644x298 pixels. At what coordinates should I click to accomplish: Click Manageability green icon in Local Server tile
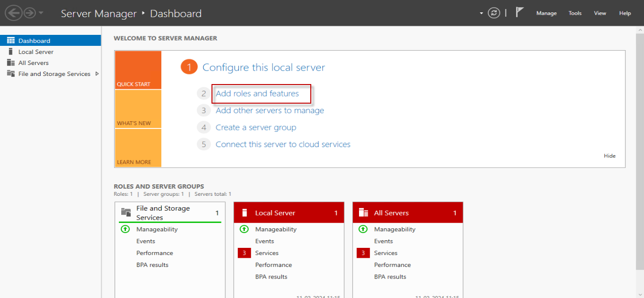(x=244, y=229)
